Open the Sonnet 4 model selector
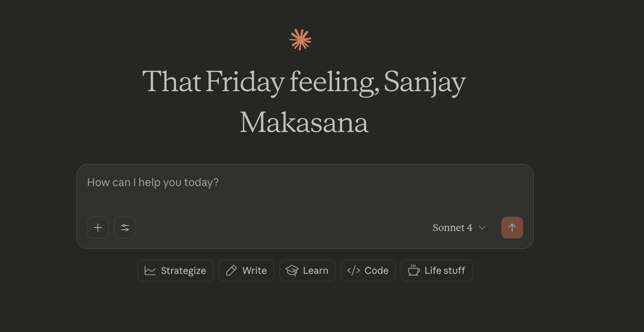 [452, 228]
